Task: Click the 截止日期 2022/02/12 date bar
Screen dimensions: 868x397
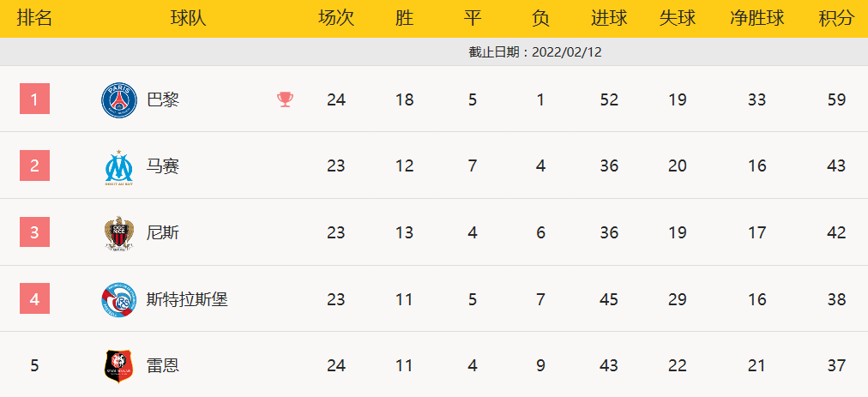Action: (x=535, y=51)
